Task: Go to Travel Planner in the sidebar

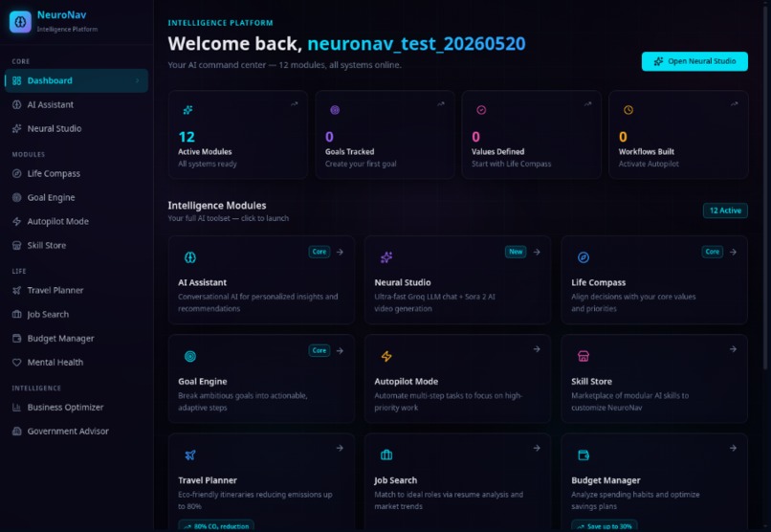Action: (77, 291)
